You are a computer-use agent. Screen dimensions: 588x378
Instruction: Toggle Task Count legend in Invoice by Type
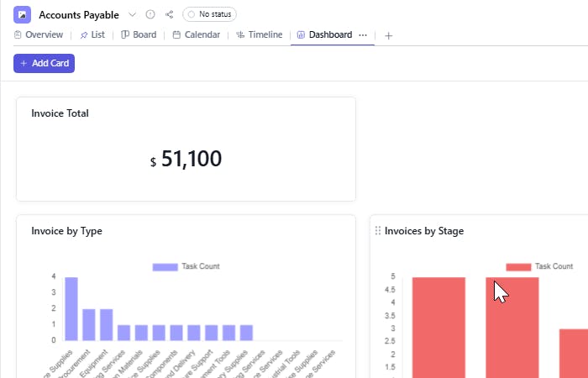click(x=186, y=266)
